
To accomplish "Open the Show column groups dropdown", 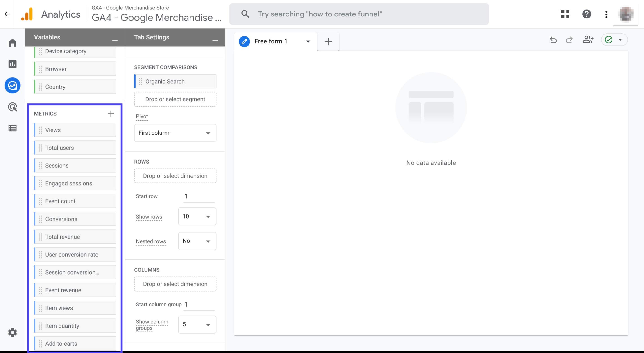I will (197, 324).
